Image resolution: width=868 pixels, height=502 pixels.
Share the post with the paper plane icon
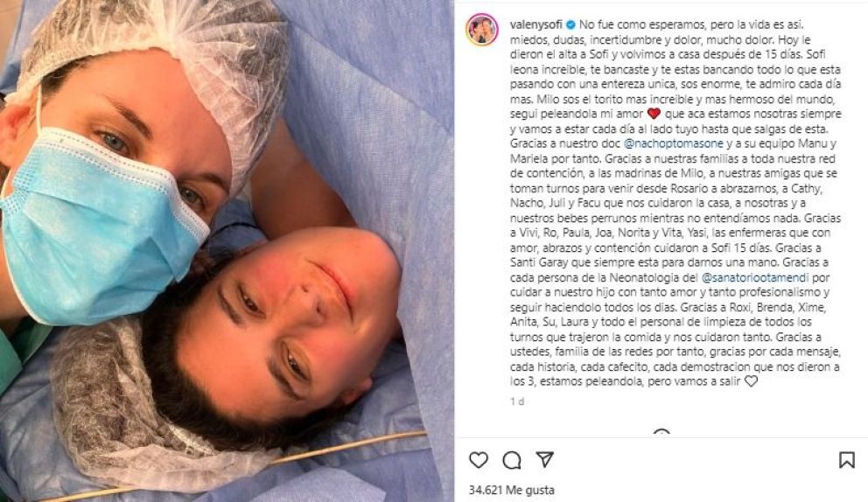pyautogui.click(x=545, y=459)
